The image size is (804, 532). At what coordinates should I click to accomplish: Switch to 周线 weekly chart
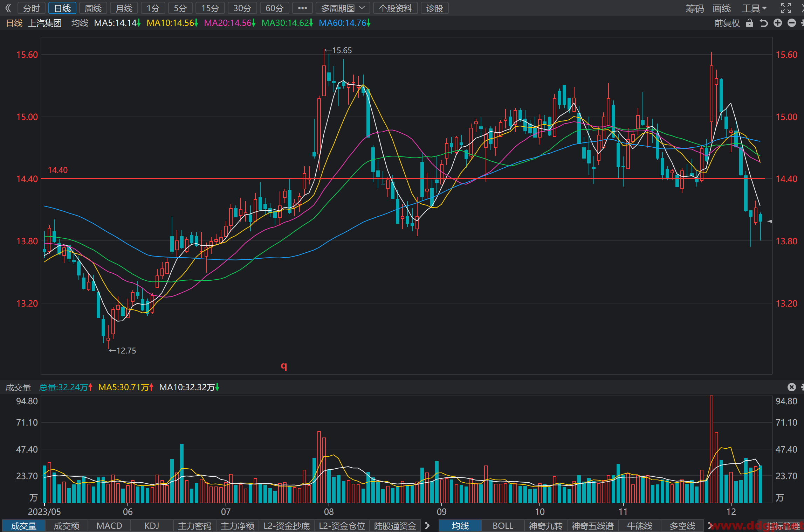(x=93, y=8)
